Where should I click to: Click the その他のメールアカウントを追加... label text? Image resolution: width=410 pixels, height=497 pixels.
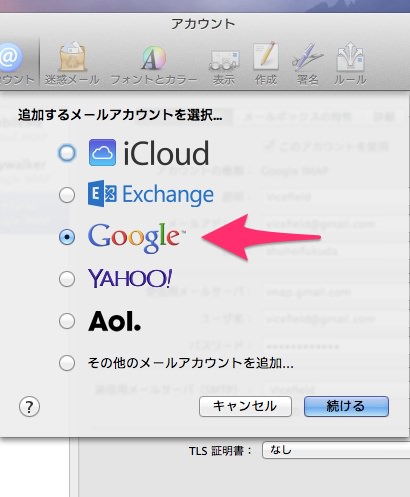click(x=191, y=363)
